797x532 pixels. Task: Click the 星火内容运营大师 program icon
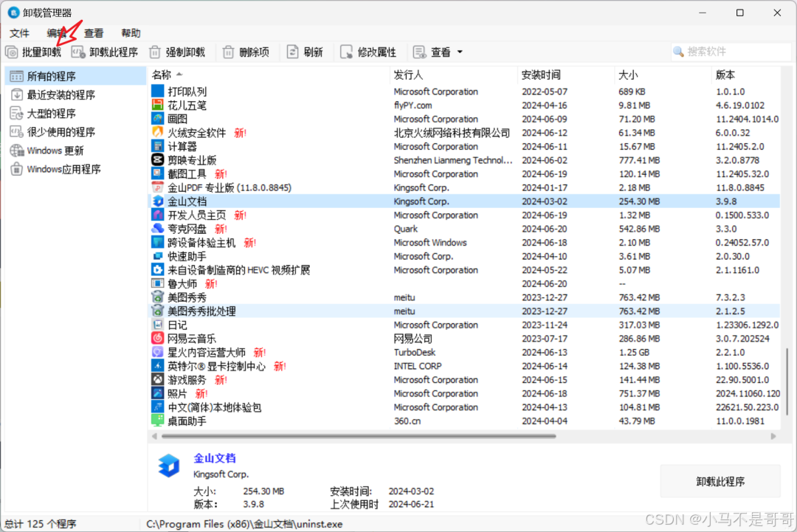tap(158, 352)
